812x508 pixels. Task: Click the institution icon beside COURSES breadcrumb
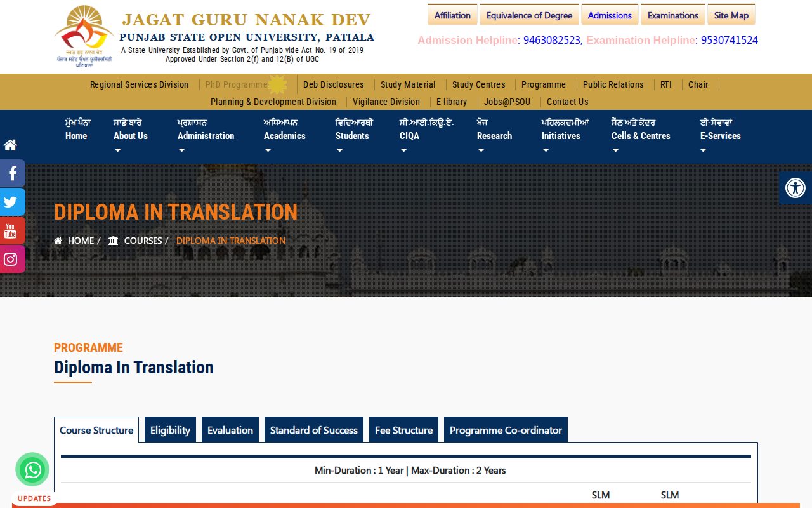113,241
